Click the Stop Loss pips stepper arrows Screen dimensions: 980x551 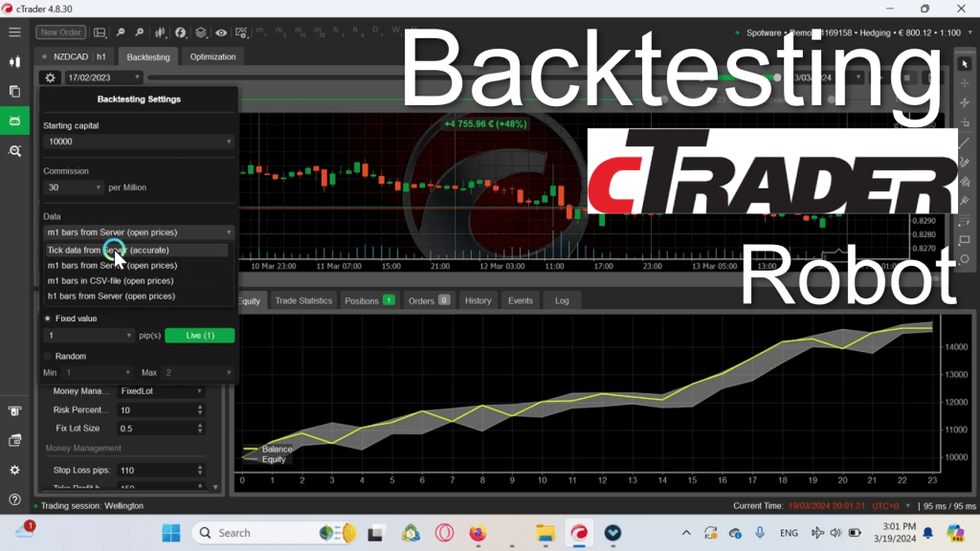click(199, 471)
